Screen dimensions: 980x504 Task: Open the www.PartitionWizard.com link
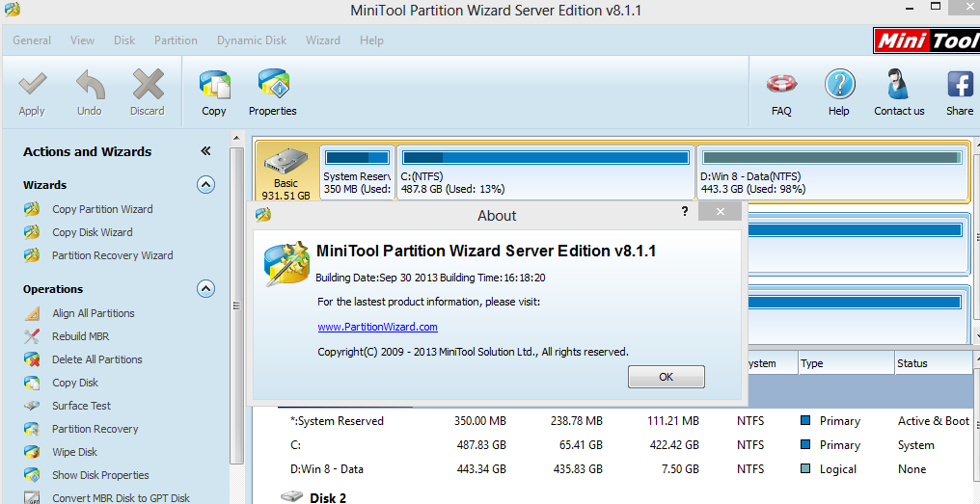377,327
